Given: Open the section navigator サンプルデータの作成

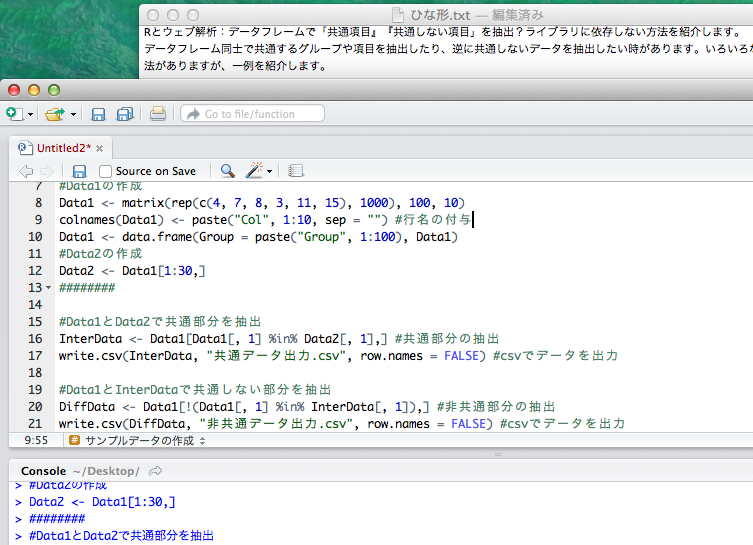Looking at the screenshot, I should point(145,440).
